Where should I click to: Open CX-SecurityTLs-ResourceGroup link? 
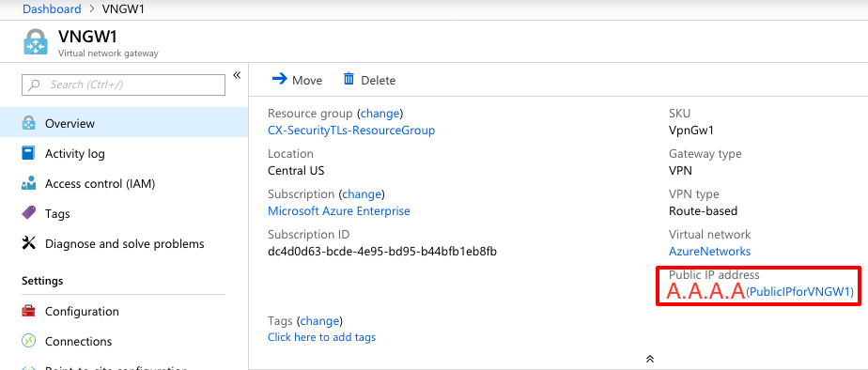[351, 131]
